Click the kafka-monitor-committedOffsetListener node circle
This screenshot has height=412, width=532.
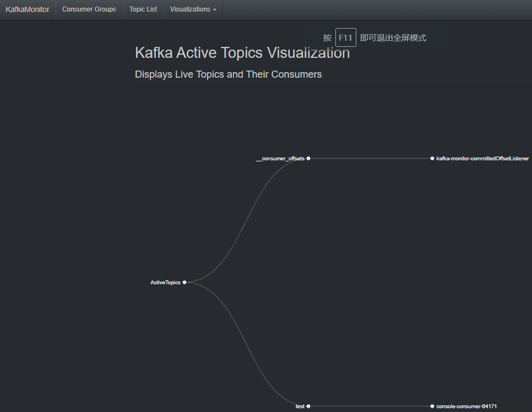click(x=432, y=159)
